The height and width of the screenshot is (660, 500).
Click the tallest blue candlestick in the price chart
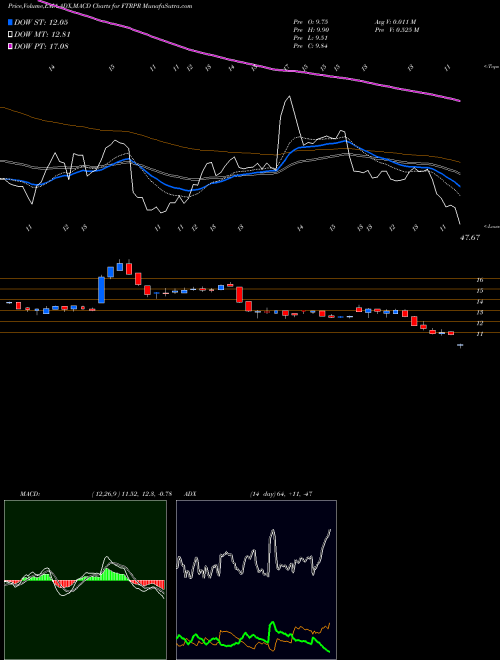(x=101, y=289)
